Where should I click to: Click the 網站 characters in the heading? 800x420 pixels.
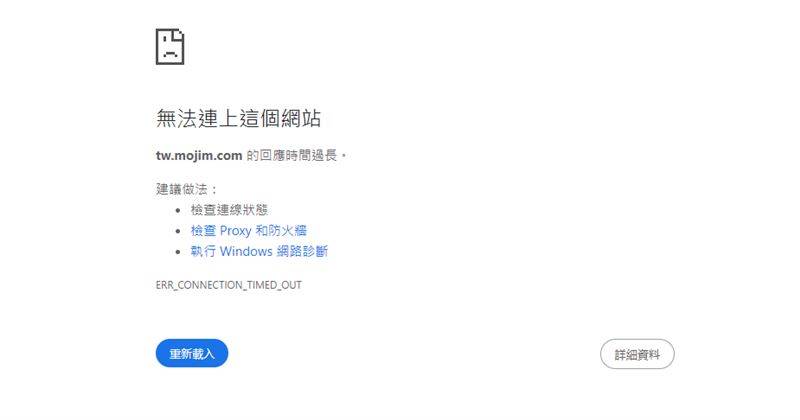tap(301, 118)
